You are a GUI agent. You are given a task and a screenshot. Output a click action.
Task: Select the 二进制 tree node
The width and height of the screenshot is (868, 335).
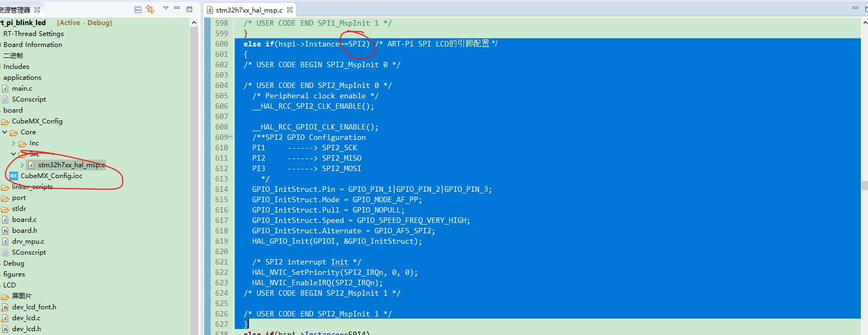[13, 55]
